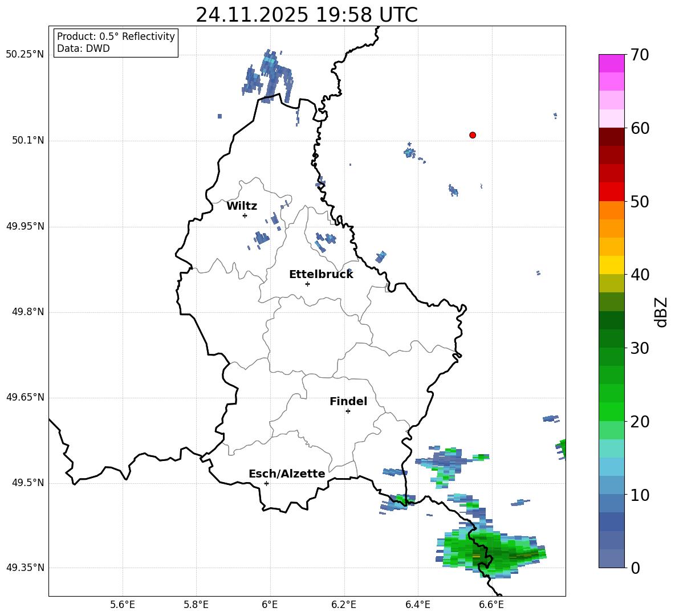675x616 pixels.
Task: Click the 20 value on colorbar
Action: (639, 421)
